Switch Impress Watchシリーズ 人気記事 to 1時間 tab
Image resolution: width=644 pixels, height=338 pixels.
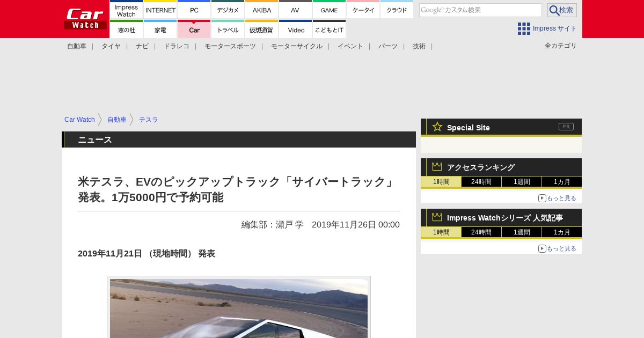(x=441, y=232)
